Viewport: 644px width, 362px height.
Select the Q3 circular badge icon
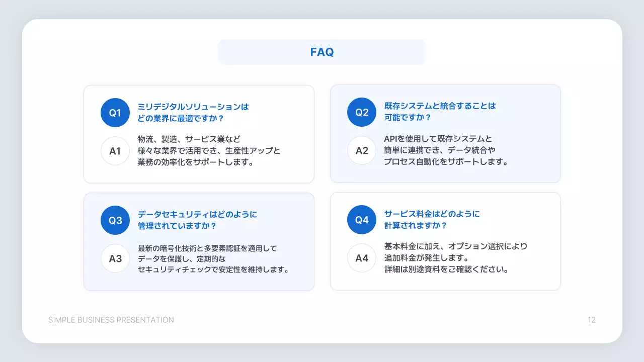click(115, 220)
